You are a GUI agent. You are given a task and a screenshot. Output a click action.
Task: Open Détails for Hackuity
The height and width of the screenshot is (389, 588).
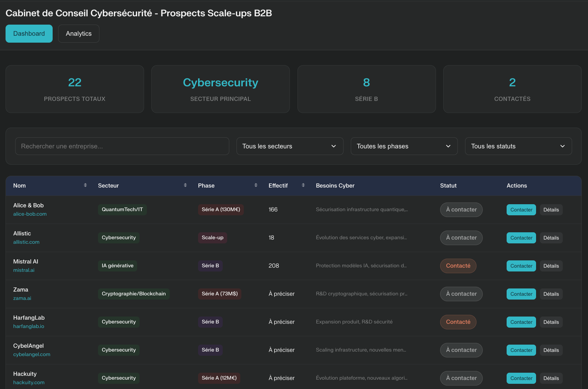click(x=551, y=378)
